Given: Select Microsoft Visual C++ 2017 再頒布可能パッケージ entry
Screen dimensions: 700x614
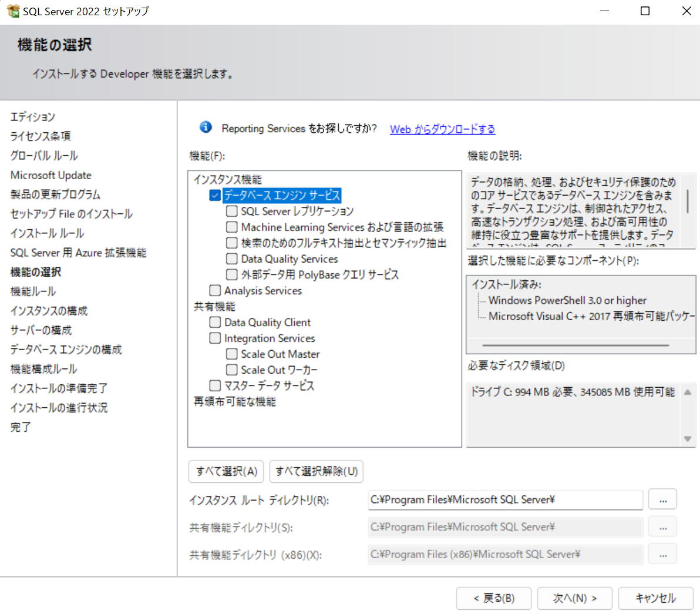Looking at the screenshot, I should tap(591, 316).
